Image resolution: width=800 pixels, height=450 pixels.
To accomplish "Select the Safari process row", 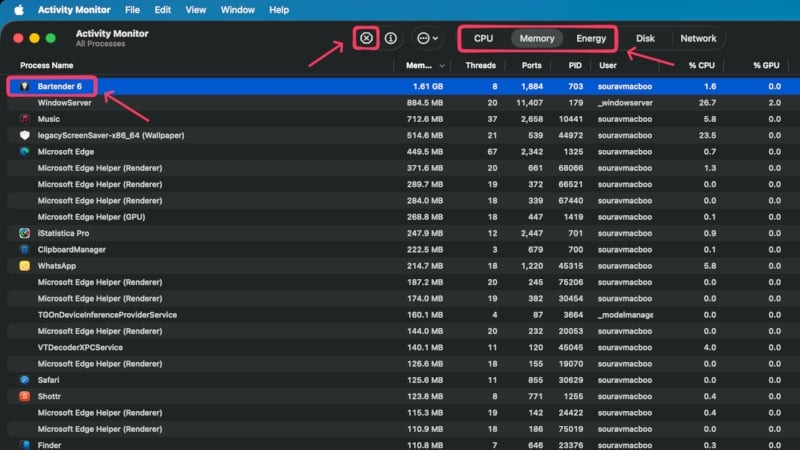I will pyautogui.click(x=403, y=380).
